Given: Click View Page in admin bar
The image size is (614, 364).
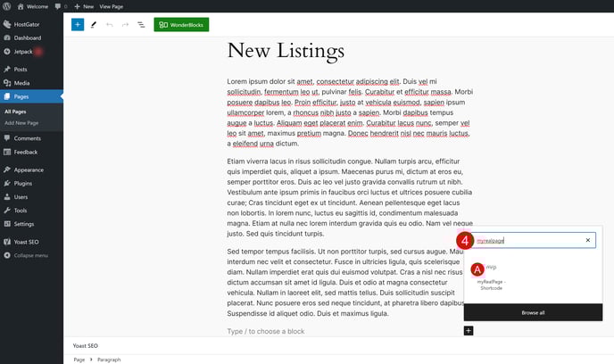Looking at the screenshot, I should tap(112, 6).
